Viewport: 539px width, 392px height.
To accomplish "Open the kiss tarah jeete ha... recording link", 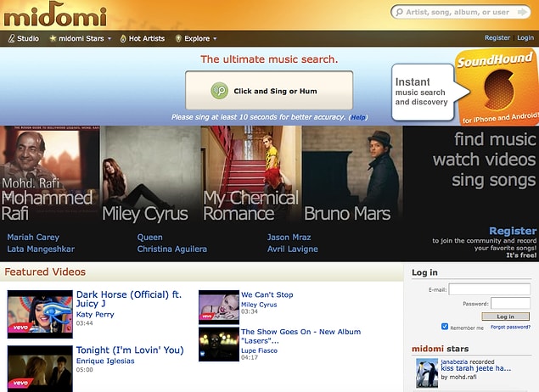I will click(475, 368).
